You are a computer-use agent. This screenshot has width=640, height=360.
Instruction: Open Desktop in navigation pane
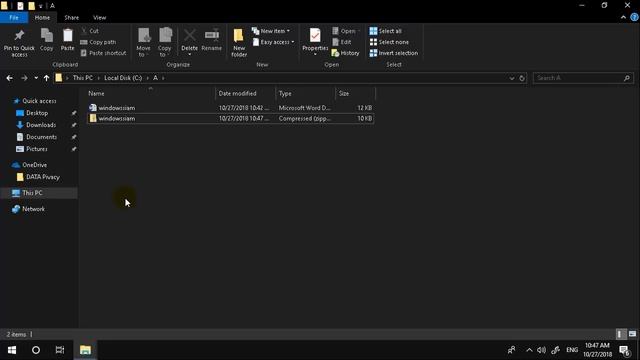pyautogui.click(x=37, y=113)
